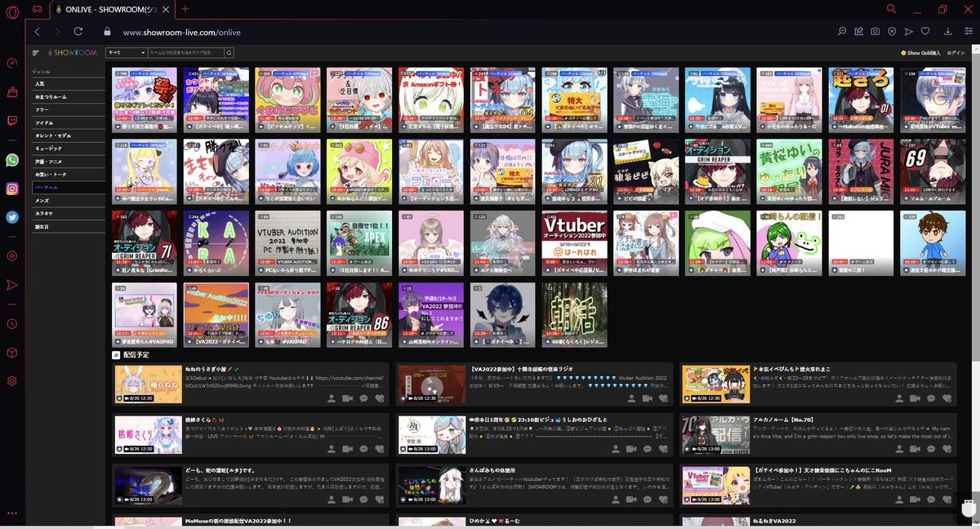Click the address bar URL
The height and width of the screenshot is (529, 980).
coord(181,33)
